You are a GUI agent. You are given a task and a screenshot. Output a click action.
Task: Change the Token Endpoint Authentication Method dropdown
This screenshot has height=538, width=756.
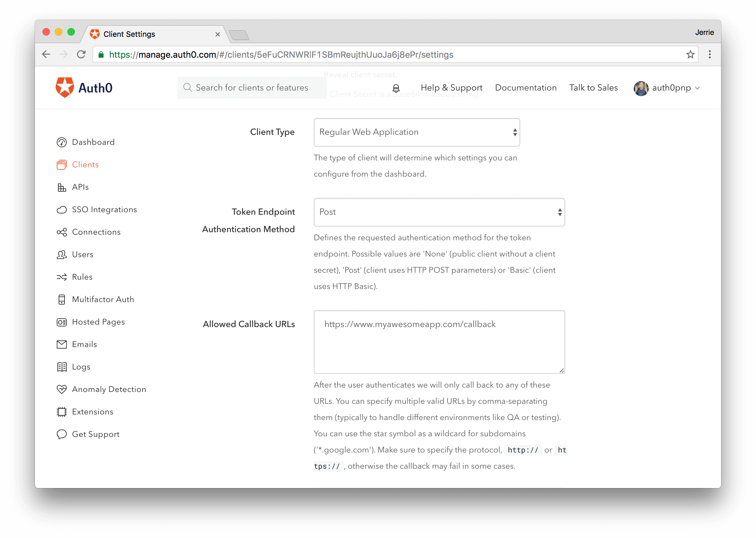(439, 212)
